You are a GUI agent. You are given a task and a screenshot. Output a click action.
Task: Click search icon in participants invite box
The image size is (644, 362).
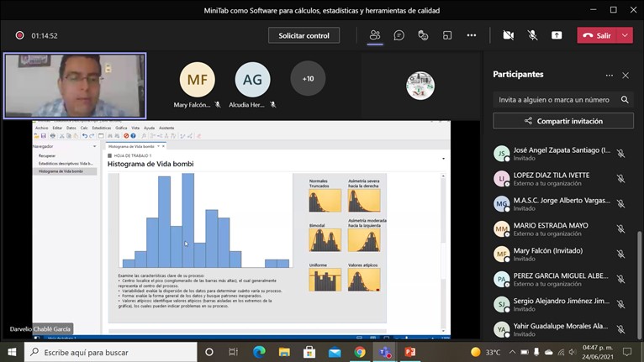pos(625,99)
